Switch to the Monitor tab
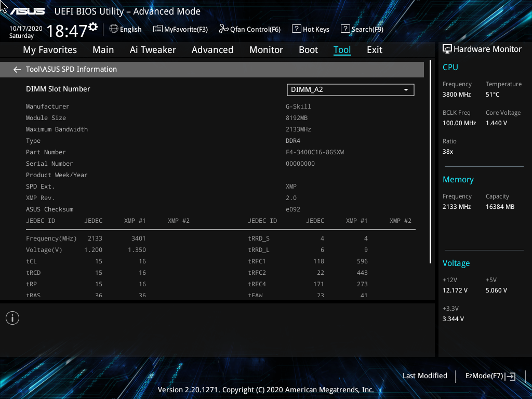This screenshot has height=399, width=532. (x=267, y=50)
